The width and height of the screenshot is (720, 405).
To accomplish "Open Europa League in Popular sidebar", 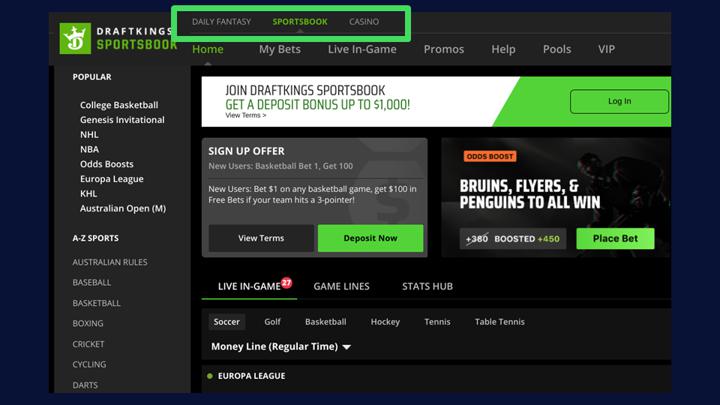I will point(112,179).
